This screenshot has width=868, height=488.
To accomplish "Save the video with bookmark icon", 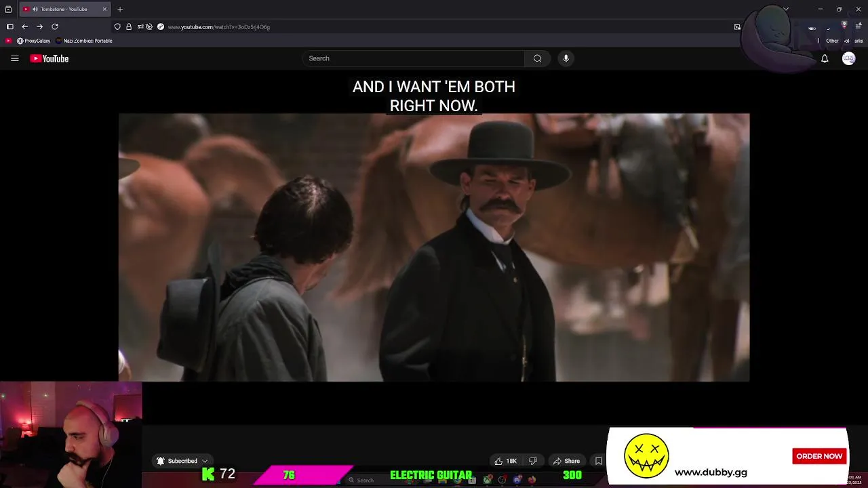I will point(598,461).
